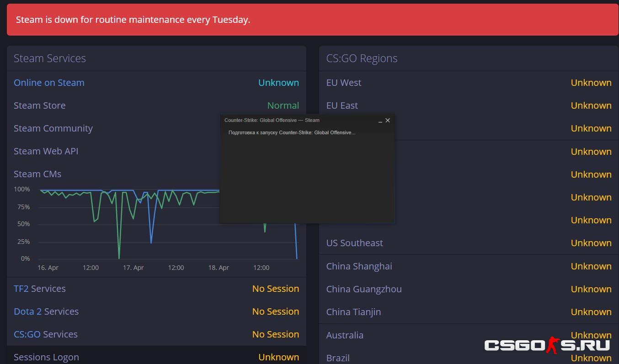Minimize the Counter-Strike launch dialog
Screen dimensions: 619x364
[x=380, y=121]
